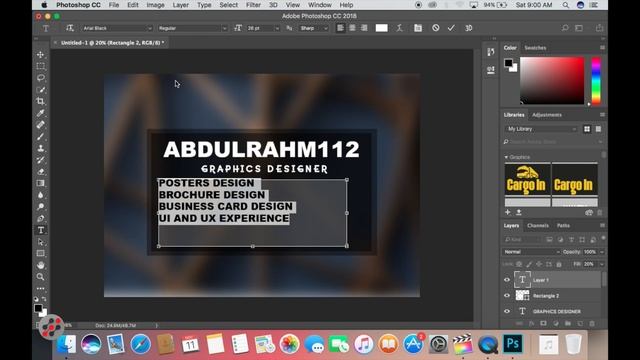Click foreground color in toolbar
Screen dimensions: 640x360
[x=38, y=308]
